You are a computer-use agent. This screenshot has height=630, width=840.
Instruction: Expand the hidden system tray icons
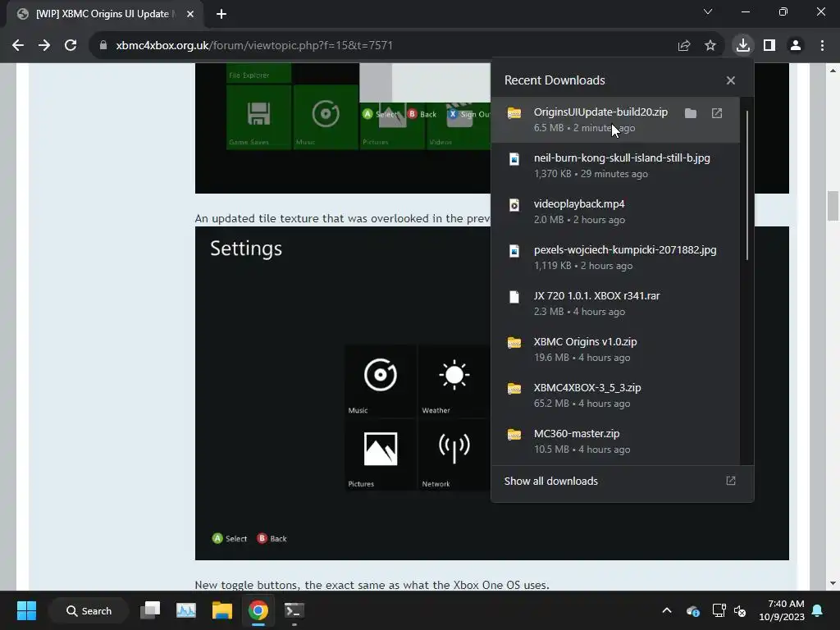tap(667, 610)
